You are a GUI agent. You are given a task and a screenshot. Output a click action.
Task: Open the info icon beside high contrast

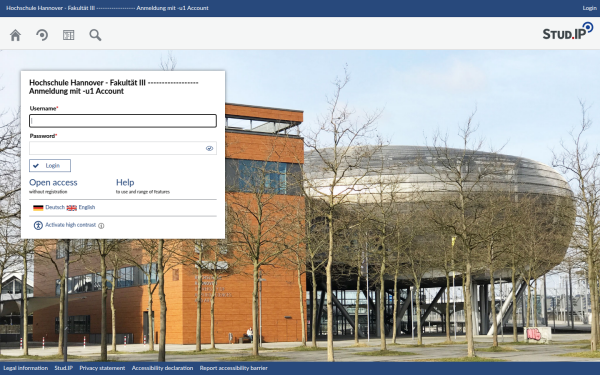tap(101, 226)
